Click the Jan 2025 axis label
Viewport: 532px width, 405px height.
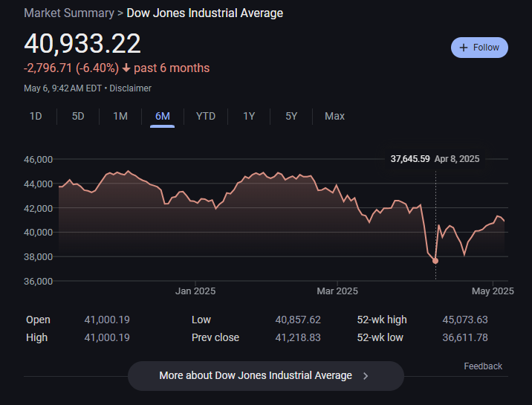coord(195,291)
